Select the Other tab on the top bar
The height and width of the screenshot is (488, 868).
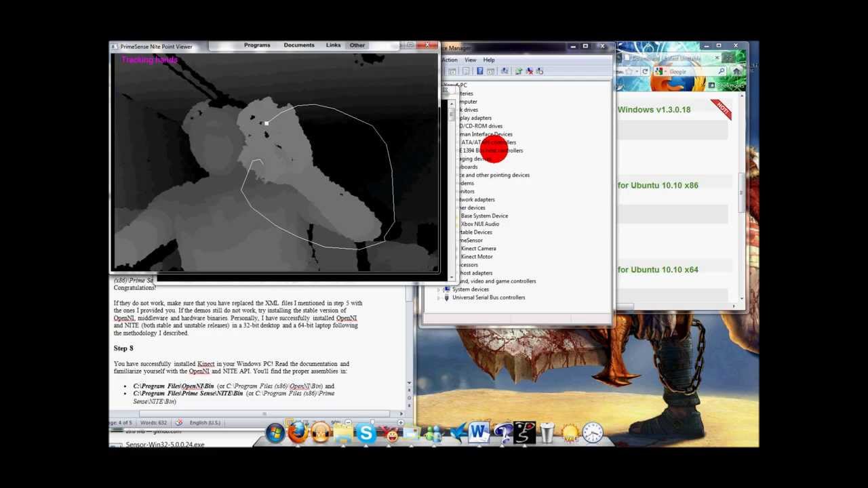[357, 45]
